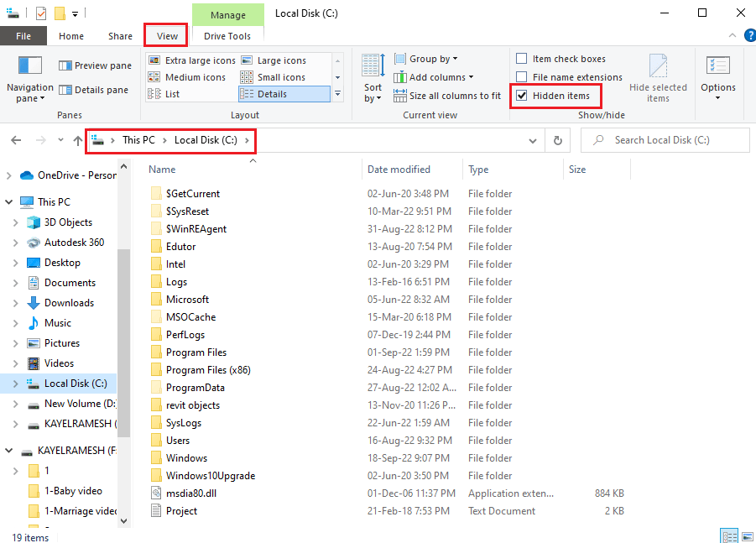Click the New folder quick access icon
Viewport: 756px width, 543px height.
(60, 13)
